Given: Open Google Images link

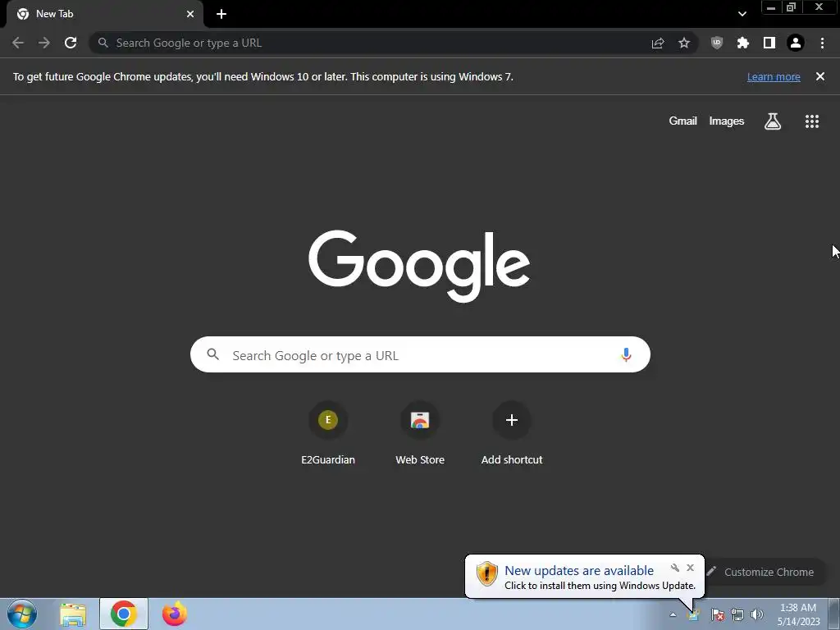Looking at the screenshot, I should [x=727, y=121].
